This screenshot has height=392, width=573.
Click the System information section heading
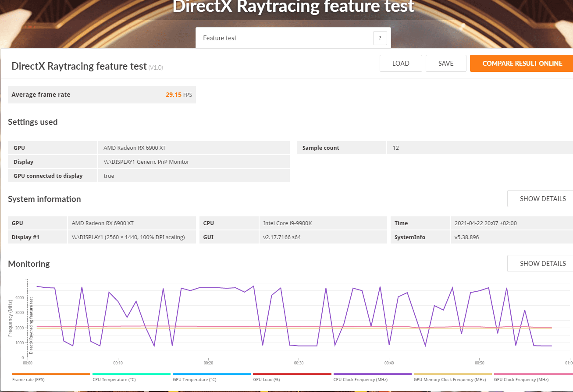44,199
